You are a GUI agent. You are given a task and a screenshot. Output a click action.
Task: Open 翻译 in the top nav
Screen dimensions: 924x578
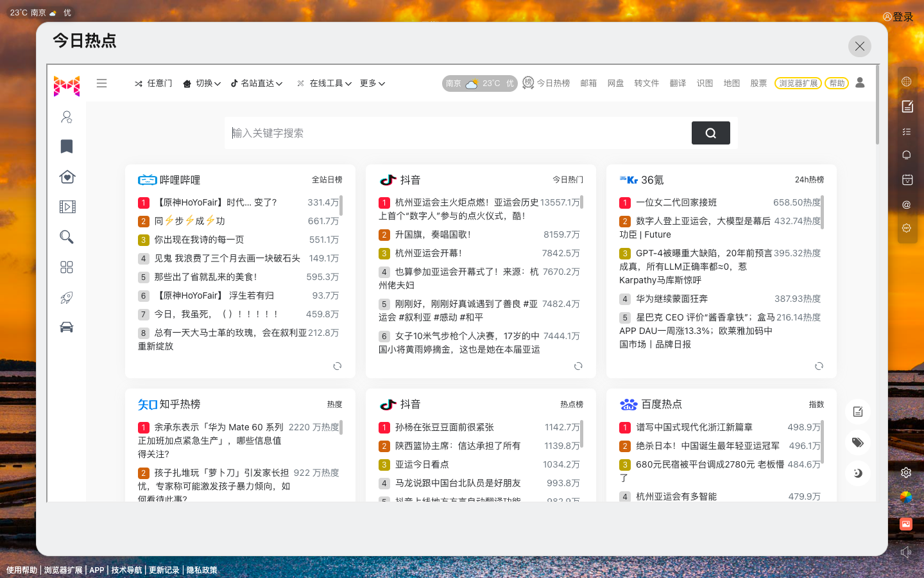tap(678, 83)
